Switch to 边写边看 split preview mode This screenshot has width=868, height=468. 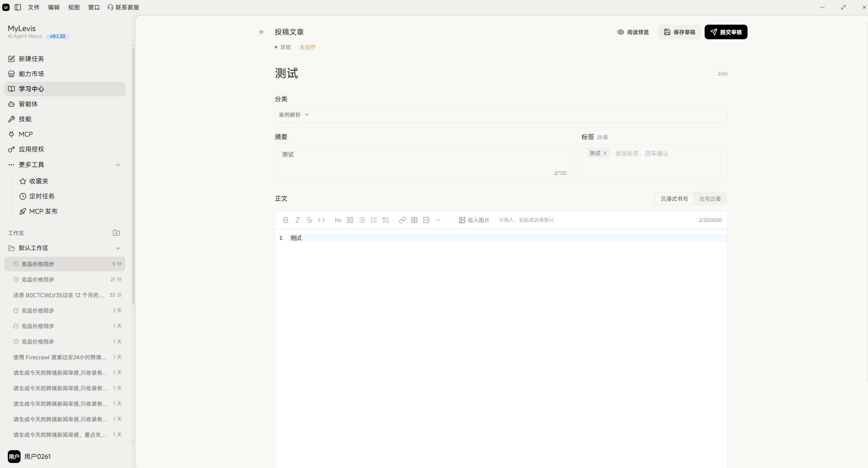click(710, 199)
